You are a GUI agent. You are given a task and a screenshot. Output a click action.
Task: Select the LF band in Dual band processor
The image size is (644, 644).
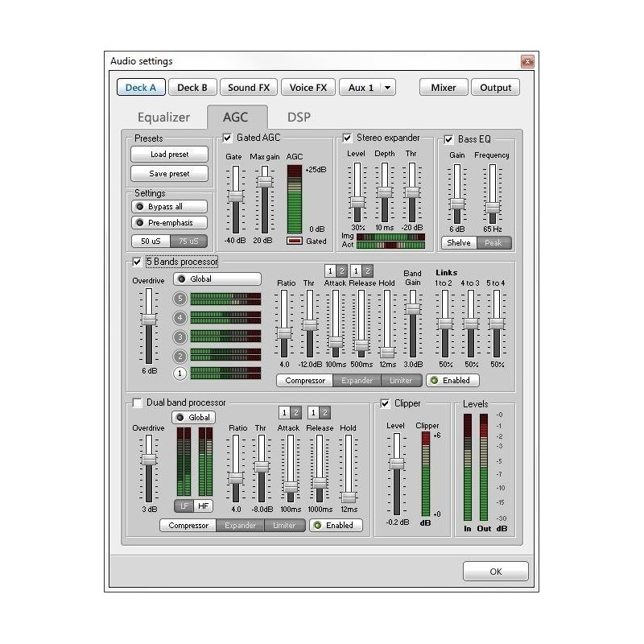coord(184,506)
